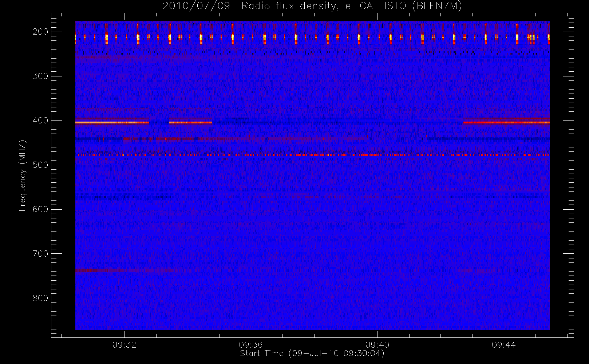Image resolution: width=589 pixels, height=364 pixels.
Task: Click the 09:44 time tick label
Action: pyautogui.click(x=504, y=345)
